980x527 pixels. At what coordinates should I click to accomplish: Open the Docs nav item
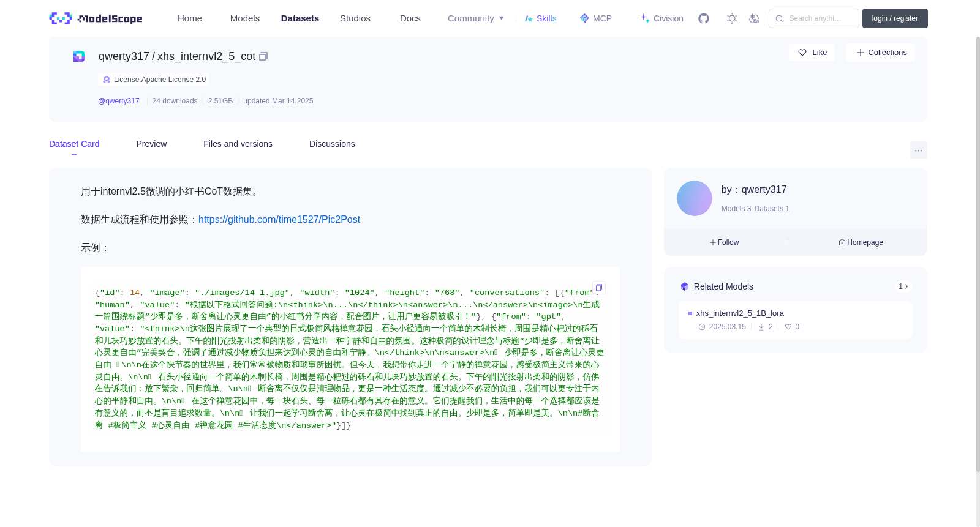click(410, 18)
